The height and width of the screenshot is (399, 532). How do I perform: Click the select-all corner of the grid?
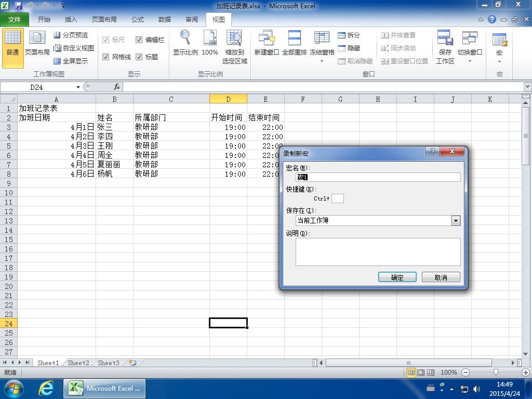[x=9, y=99]
